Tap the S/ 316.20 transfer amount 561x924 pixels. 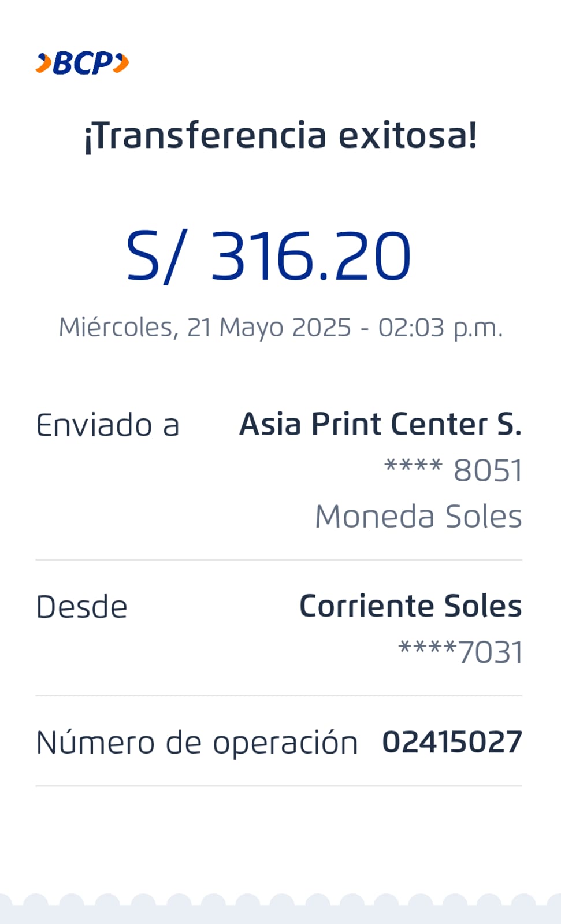[x=269, y=255]
